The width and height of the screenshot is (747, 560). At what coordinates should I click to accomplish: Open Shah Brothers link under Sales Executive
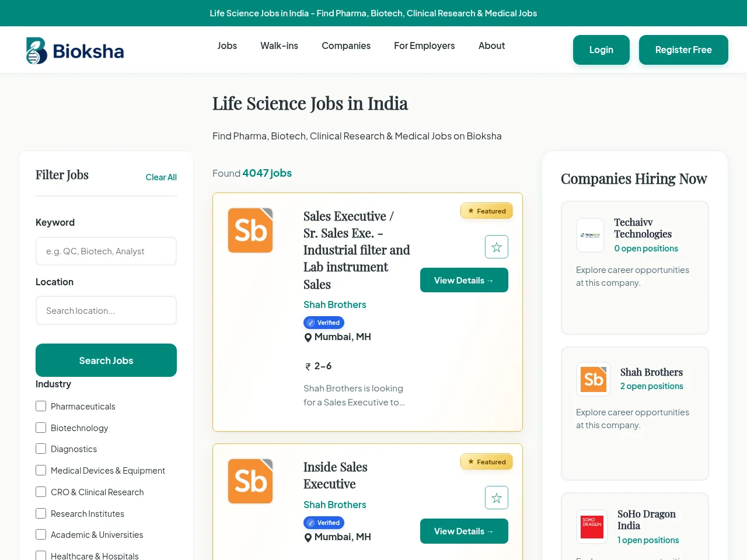335,304
